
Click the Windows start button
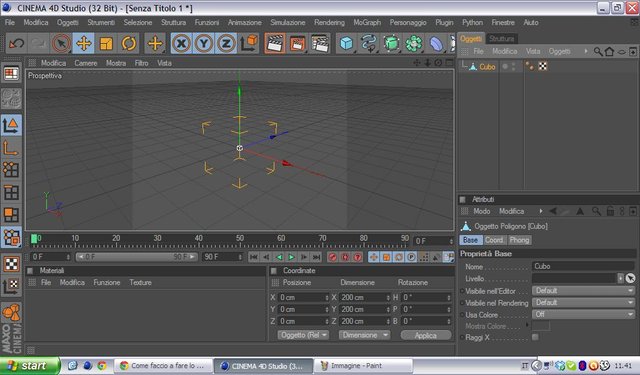(29, 366)
